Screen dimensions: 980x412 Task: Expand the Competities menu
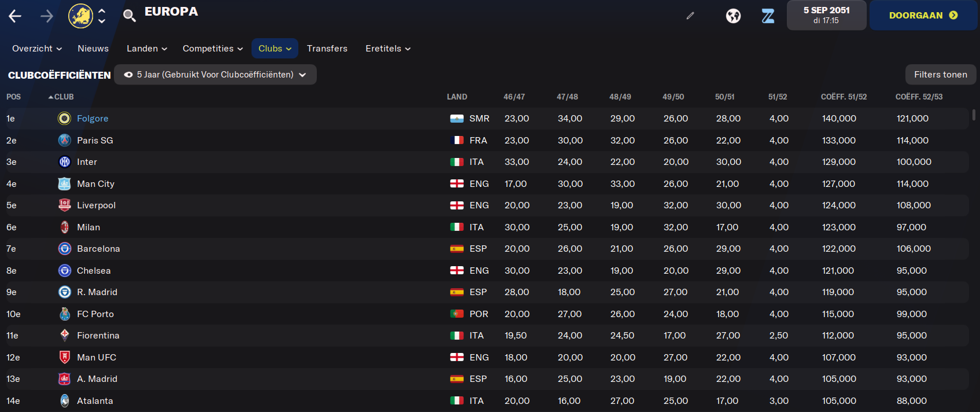pos(213,49)
